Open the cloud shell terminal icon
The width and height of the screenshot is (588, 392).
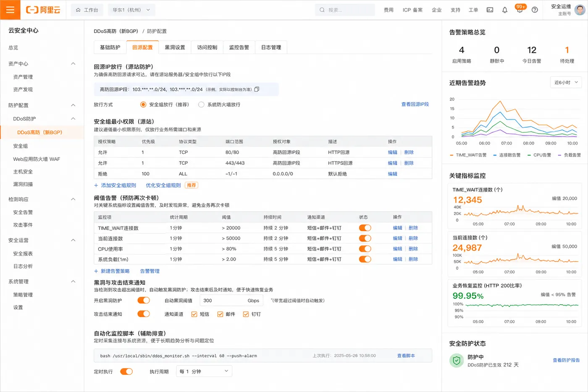(490, 10)
